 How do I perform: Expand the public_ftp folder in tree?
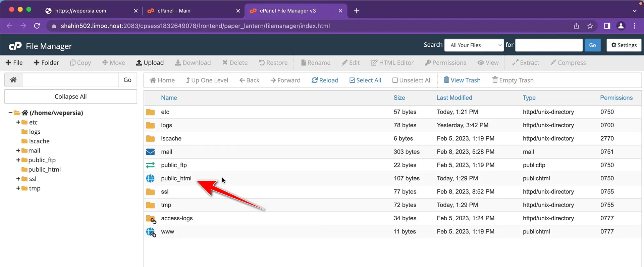(18, 160)
